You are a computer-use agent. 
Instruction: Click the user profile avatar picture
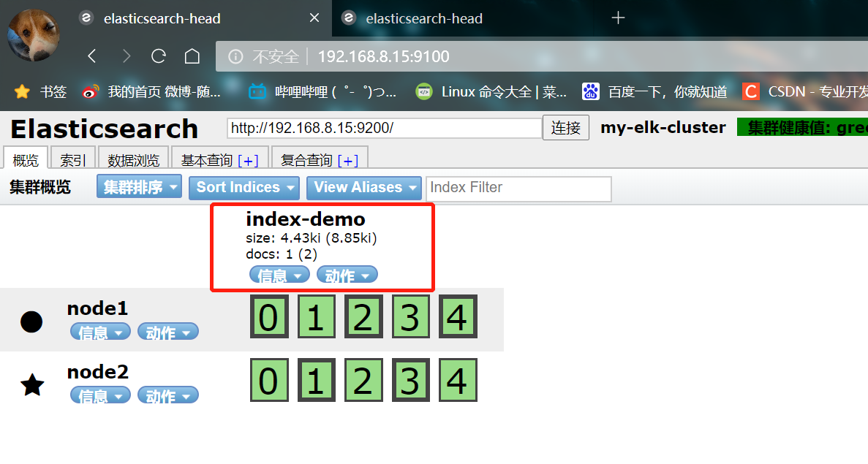33,35
